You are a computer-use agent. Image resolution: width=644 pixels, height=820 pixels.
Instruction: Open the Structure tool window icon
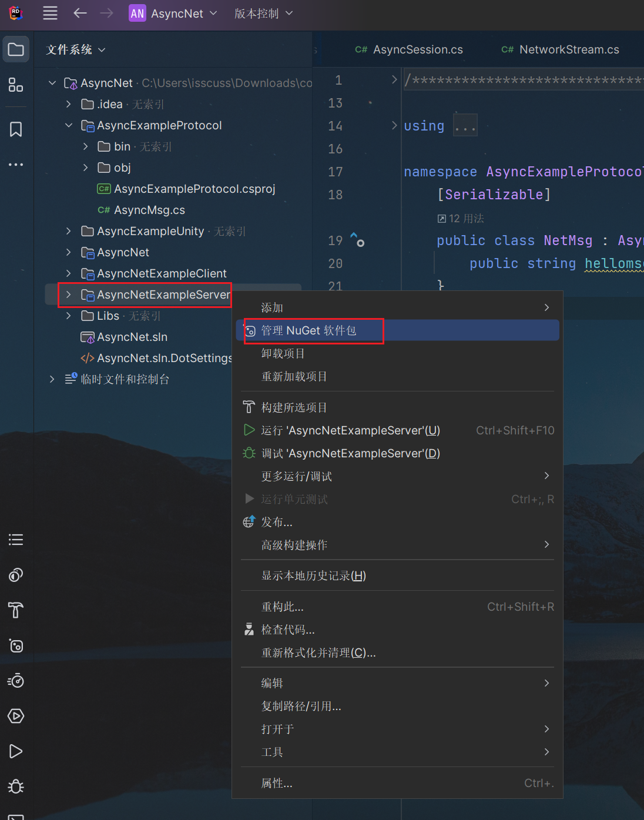coord(16,85)
